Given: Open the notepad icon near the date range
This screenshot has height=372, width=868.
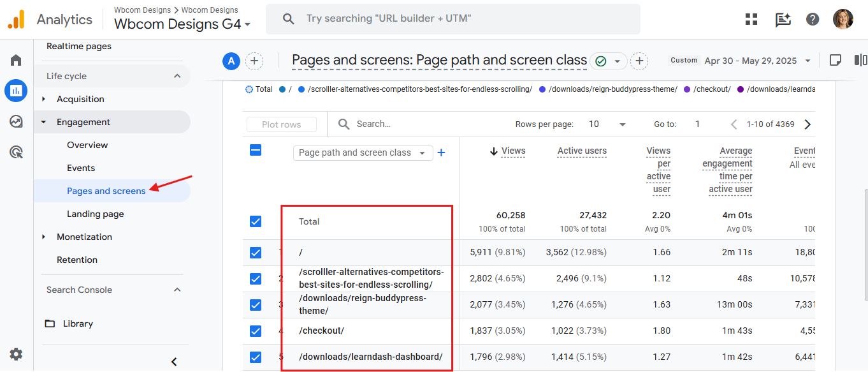Looking at the screenshot, I should (x=835, y=59).
